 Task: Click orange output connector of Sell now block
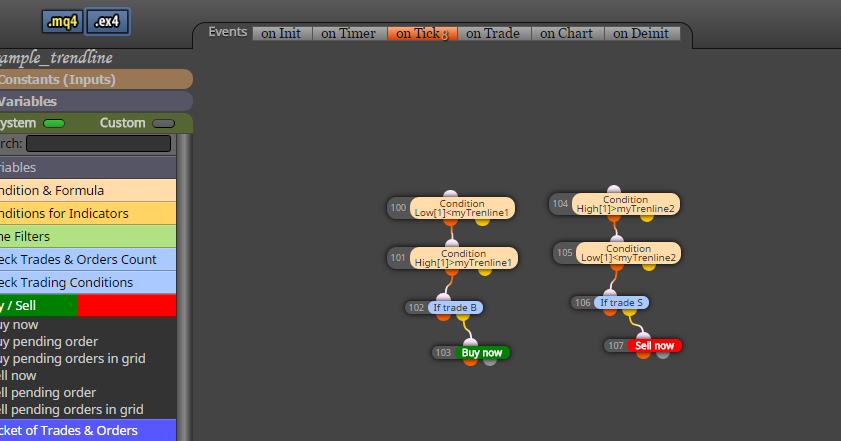click(x=643, y=355)
